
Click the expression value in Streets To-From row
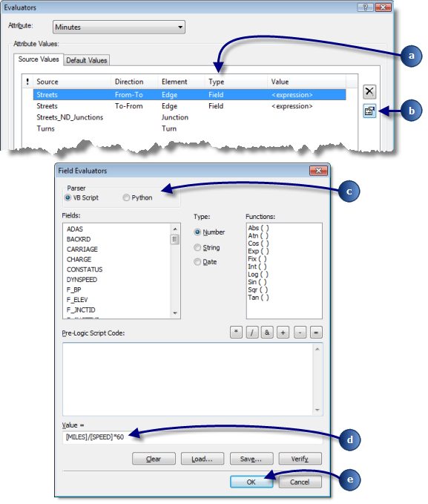click(292, 106)
